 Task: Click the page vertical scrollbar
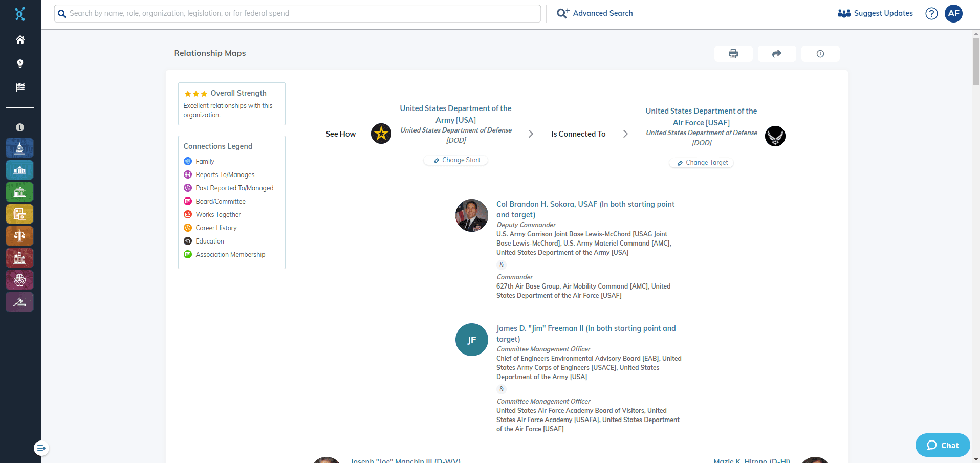click(976, 61)
